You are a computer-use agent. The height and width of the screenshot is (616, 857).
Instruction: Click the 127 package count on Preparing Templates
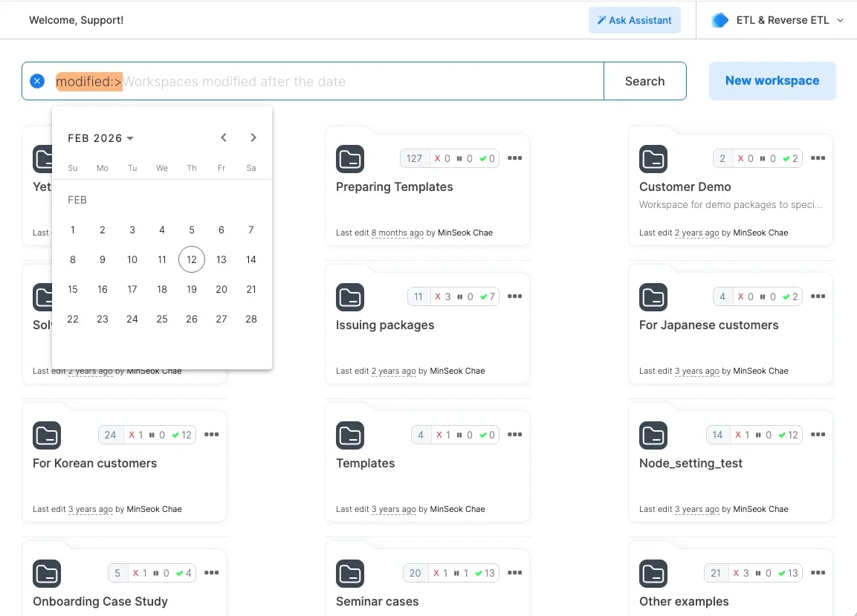[x=414, y=158]
